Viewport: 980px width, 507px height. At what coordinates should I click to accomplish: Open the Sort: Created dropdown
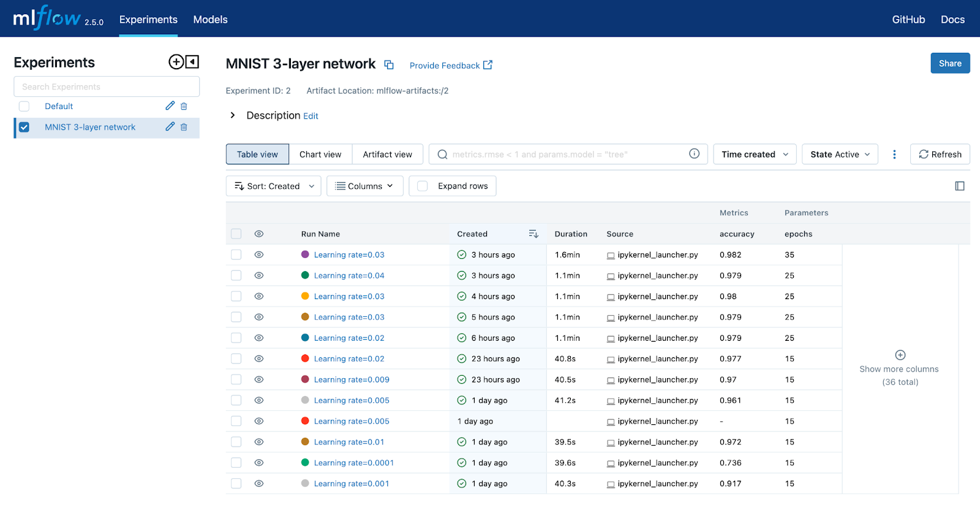(x=273, y=186)
